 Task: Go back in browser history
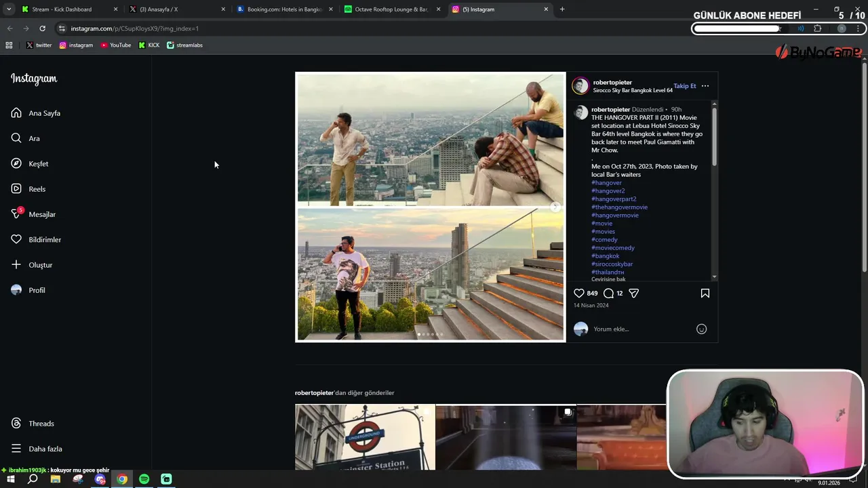pos(9,28)
